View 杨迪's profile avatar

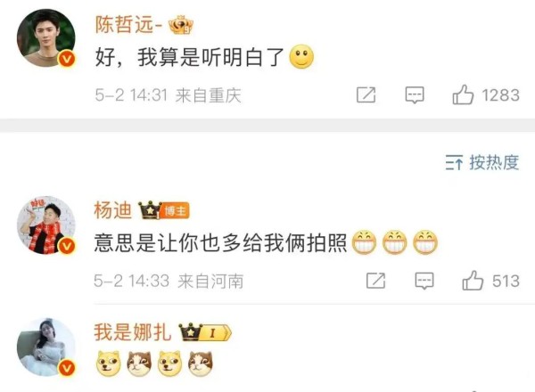coord(46,225)
